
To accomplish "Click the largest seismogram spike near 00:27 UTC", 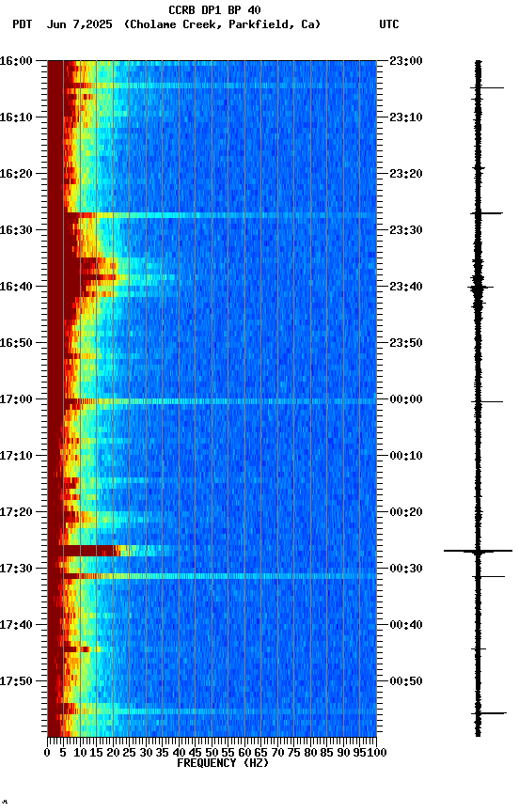I will point(478,551).
